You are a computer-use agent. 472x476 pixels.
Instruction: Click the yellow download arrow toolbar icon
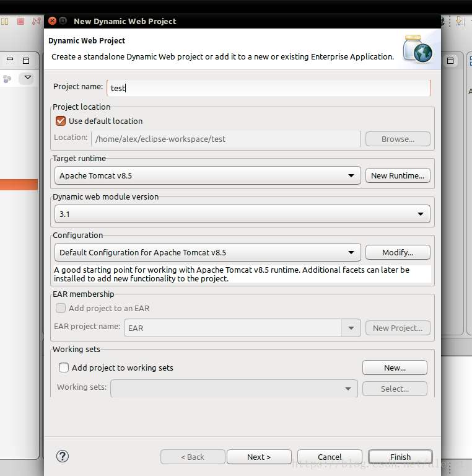tap(460, 21)
